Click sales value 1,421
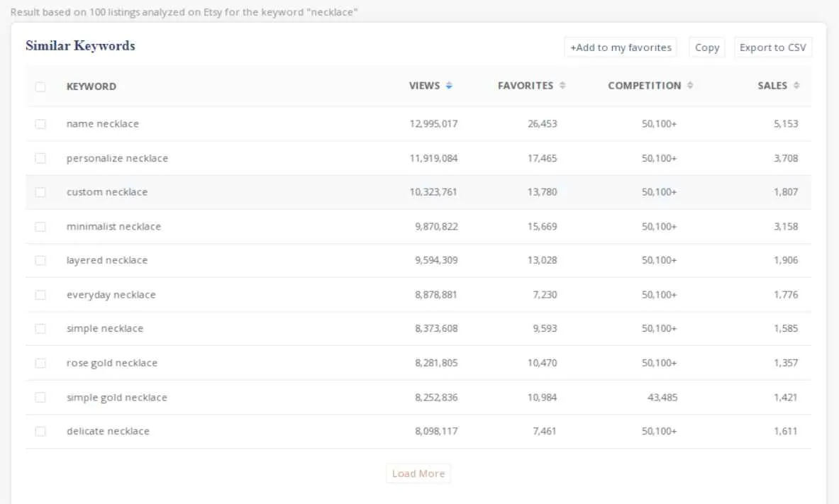839x504 pixels. tap(786, 398)
